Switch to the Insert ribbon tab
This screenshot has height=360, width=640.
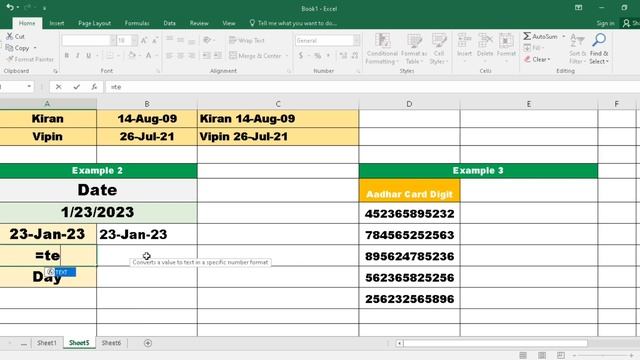(x=56, y=23)
